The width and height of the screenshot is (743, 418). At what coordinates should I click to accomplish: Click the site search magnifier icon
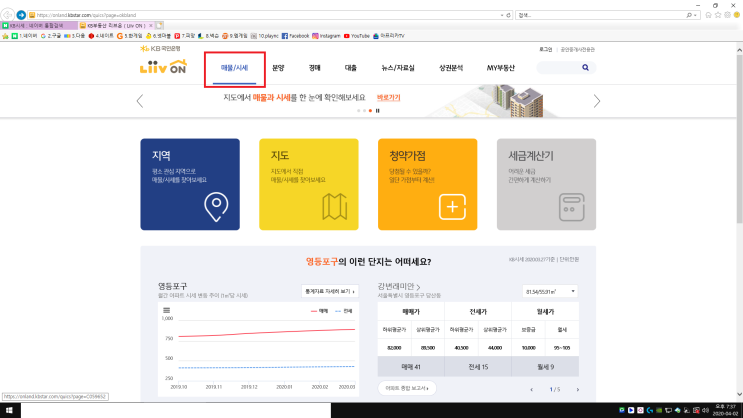coord(585,68)
